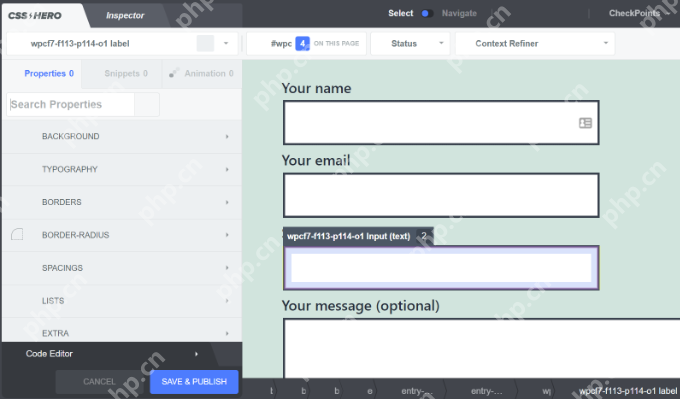The height and width of the screenshot is (399, 680).
Task: Click the SAVE & PUBLISH button
Action: tap(194, 382)
